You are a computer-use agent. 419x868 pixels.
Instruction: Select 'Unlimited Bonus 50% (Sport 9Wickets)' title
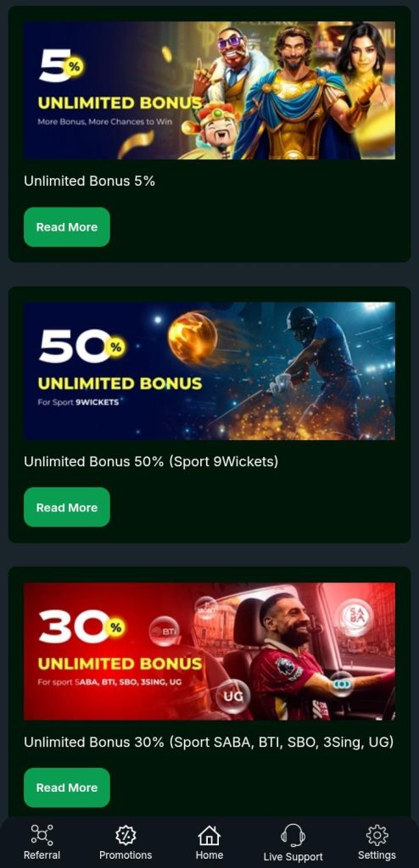click(x=151, y=461)
